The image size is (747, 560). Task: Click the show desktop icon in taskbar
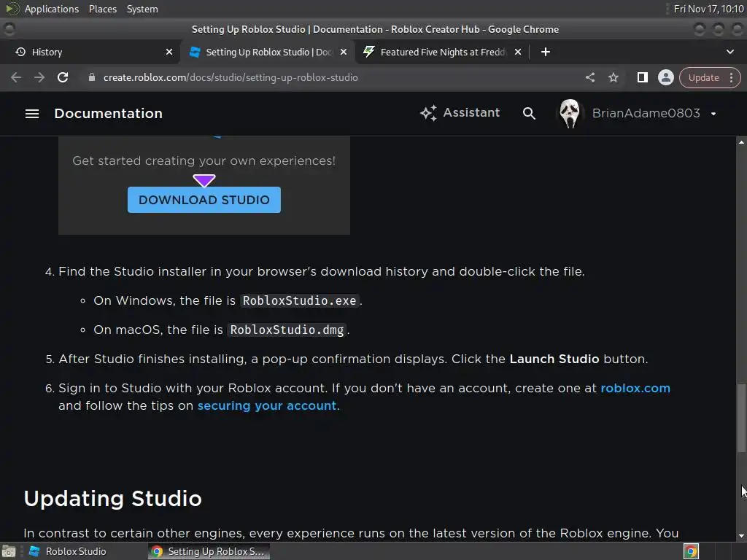click(9, 551)
